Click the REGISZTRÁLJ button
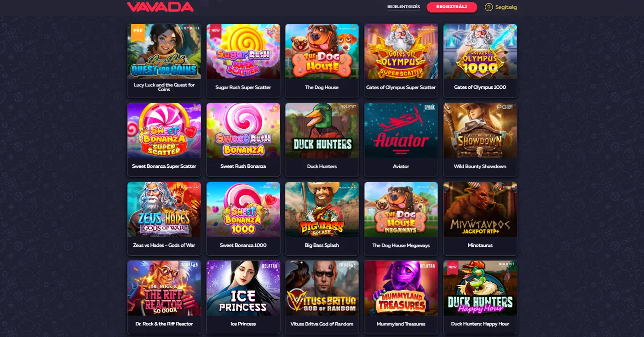 point(452,7)
